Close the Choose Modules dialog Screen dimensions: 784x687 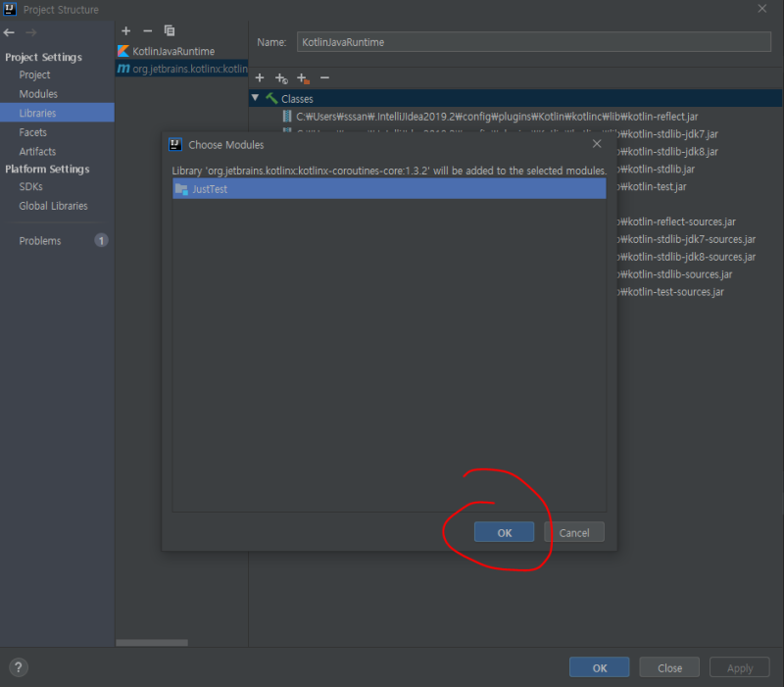pyautogui.click(x=597, y=144)
